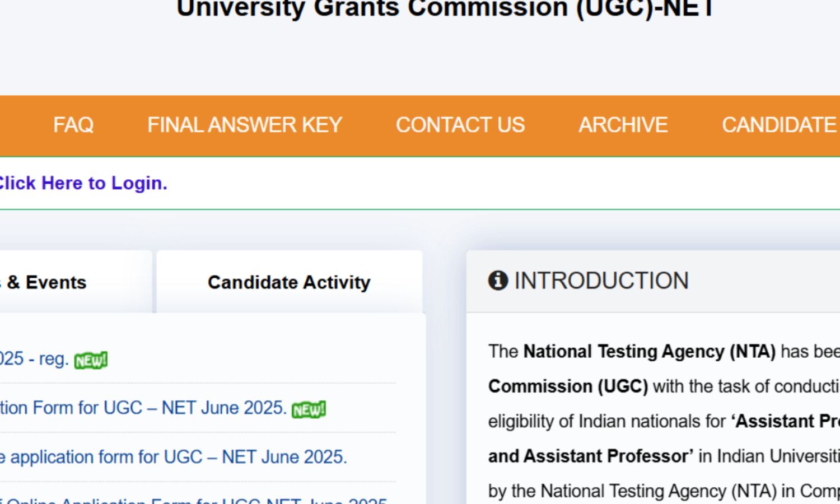
Task: Open 'e application form for UGC – NET June 2025' link
Action: pos(174,457)
